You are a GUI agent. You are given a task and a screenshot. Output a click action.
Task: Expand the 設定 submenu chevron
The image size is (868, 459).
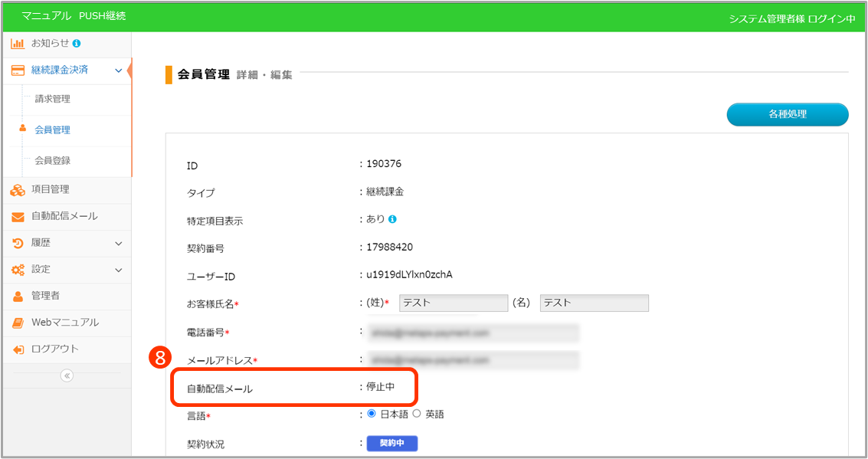pos(118,270)
